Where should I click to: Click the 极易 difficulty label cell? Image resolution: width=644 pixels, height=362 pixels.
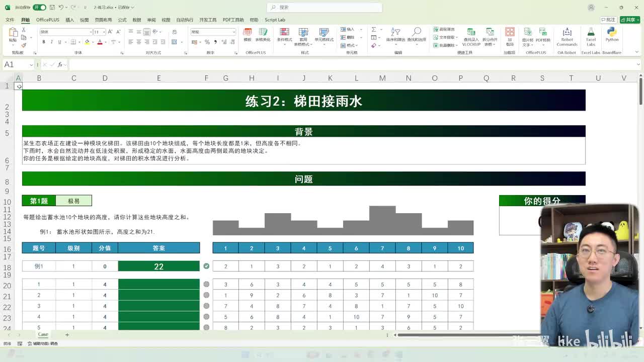tap(73, 201)
